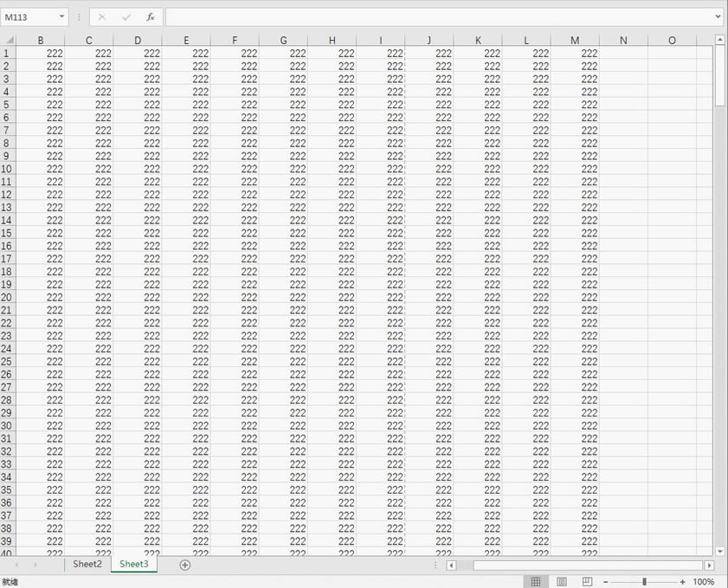Switch to Page Layout view
The image size is (728, 588).
(x=562, y=582)
